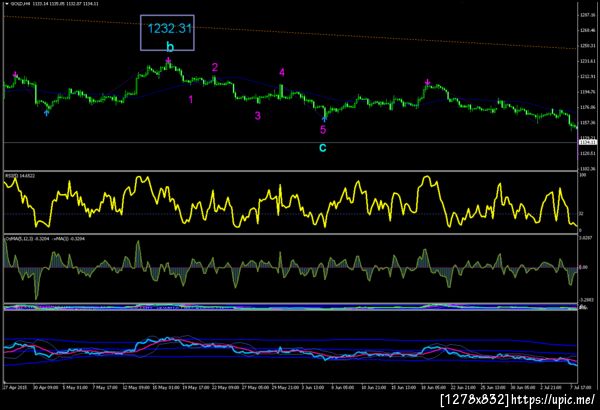Click the 1194.76 price scale value
Screen dimensions: 600x410
(588, 92)
